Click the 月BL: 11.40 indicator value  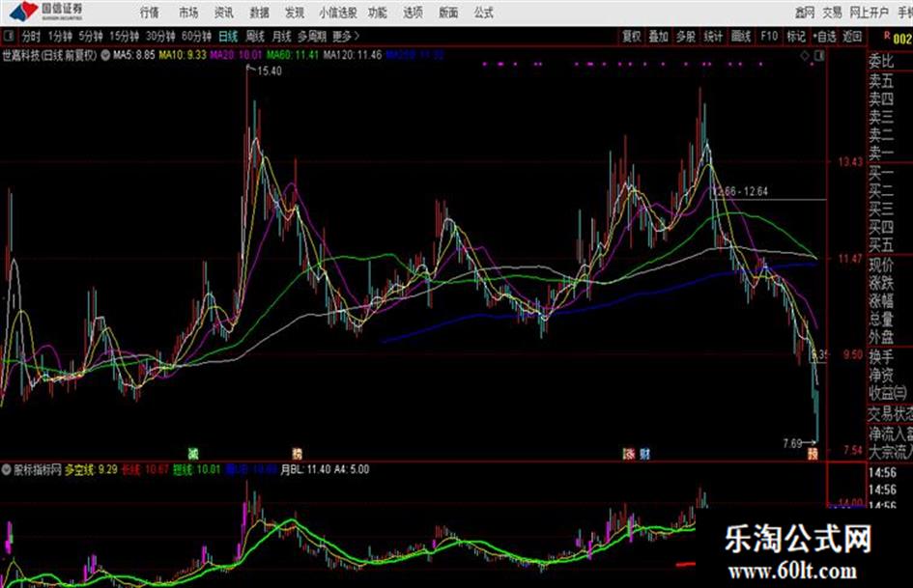point(305,469)
